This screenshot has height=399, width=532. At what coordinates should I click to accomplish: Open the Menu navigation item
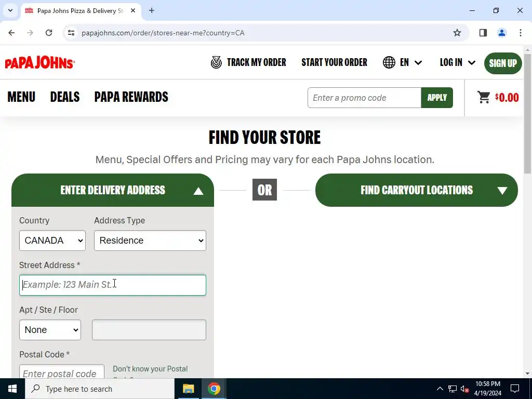(x=21, y=97)
